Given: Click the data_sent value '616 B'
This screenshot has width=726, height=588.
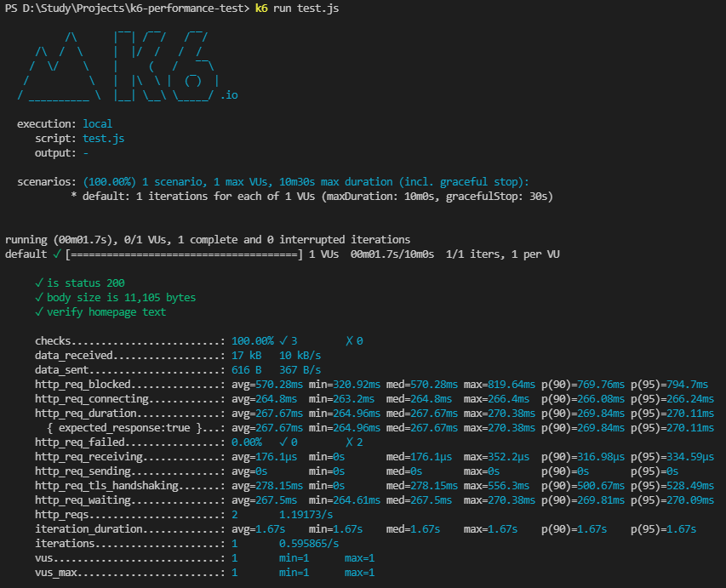Looking at the screenshot, I should tap(246, 370).
